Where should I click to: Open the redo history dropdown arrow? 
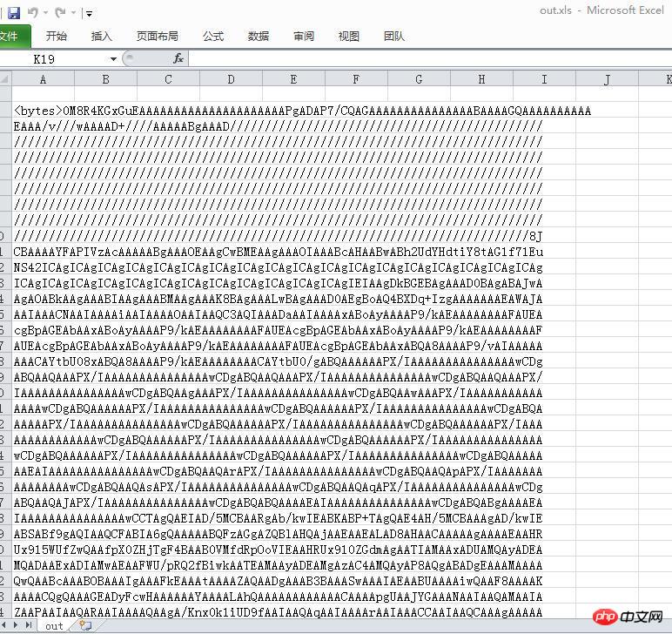coord(73,13)
